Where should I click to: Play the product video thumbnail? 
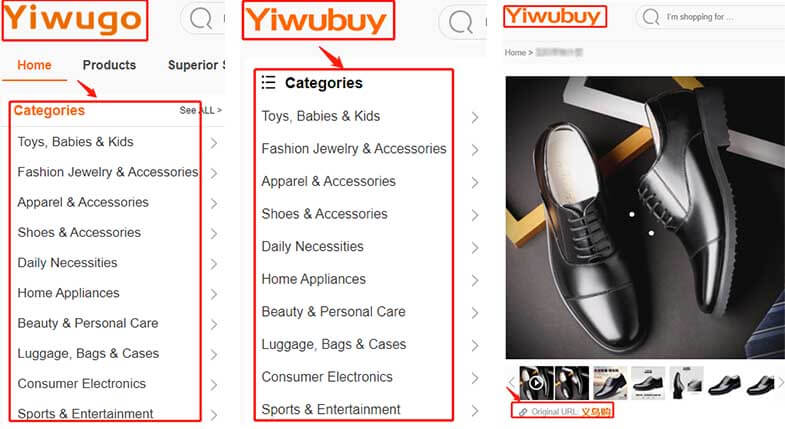tap(536, 383)
